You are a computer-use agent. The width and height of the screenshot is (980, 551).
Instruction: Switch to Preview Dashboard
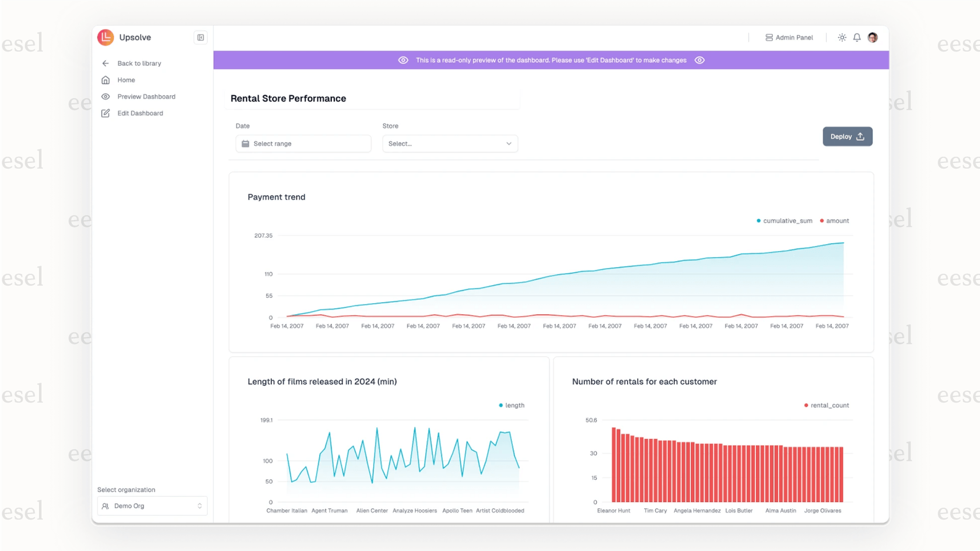pyautogui.click(x=146, y=96)
